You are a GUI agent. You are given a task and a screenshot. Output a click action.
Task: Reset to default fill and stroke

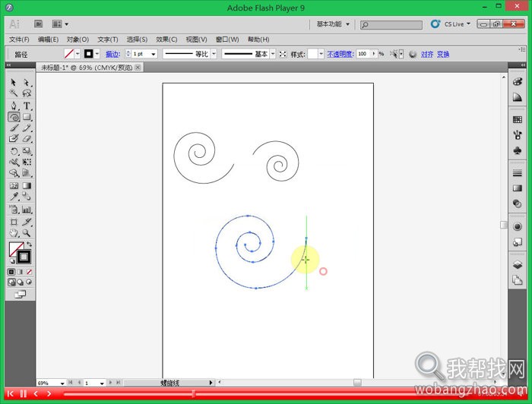click(12, 260)
